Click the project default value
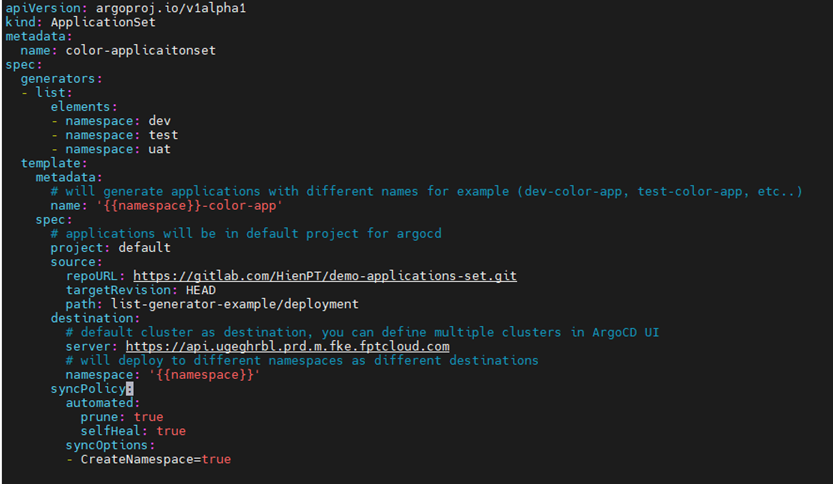The width and height of the screenshot is (833, 484). click(144, 247)
